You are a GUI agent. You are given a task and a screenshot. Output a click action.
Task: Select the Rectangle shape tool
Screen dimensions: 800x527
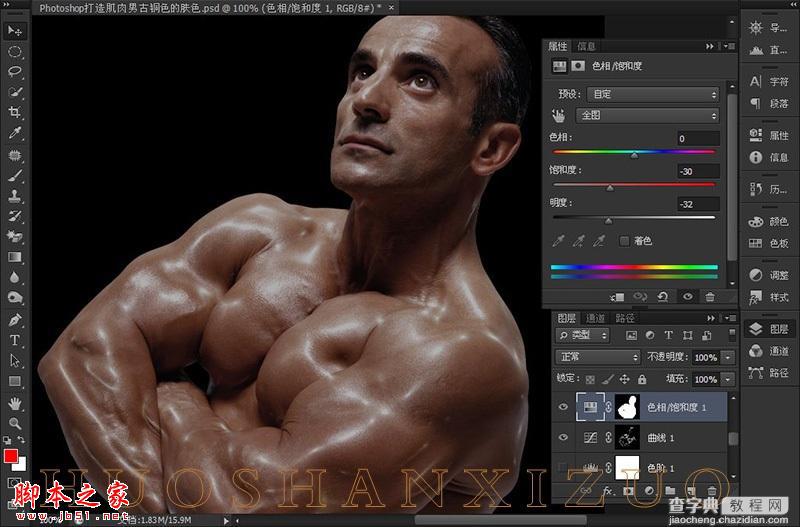tap(15, 381)
